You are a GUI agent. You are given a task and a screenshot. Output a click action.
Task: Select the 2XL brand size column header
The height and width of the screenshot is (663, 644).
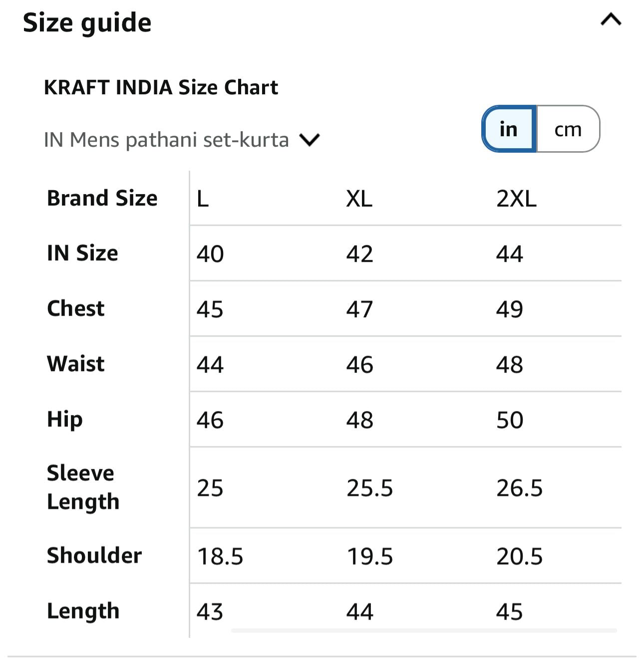516,199
